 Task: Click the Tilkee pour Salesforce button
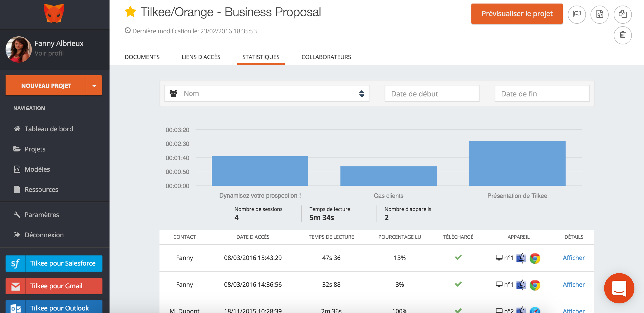coord(54,263)
